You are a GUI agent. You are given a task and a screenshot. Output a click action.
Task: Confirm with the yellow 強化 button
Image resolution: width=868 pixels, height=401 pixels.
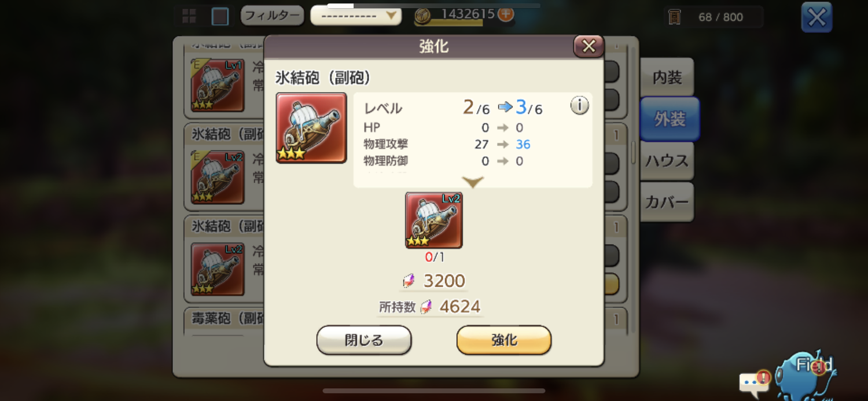(504, 340)
